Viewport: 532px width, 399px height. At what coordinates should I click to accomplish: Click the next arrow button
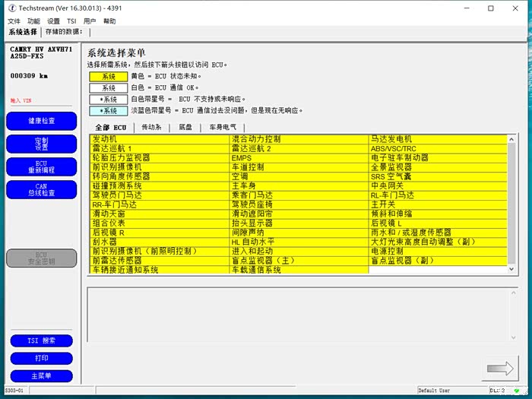(500, 369)
